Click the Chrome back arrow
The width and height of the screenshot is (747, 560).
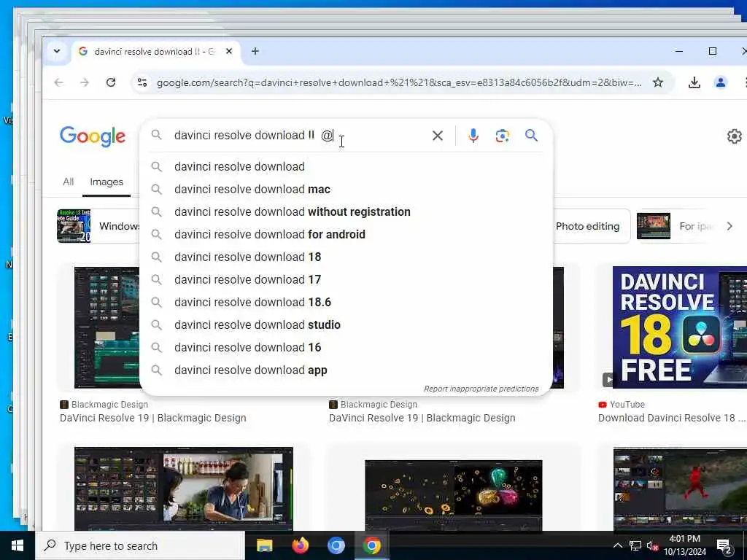tap(58, 82)
